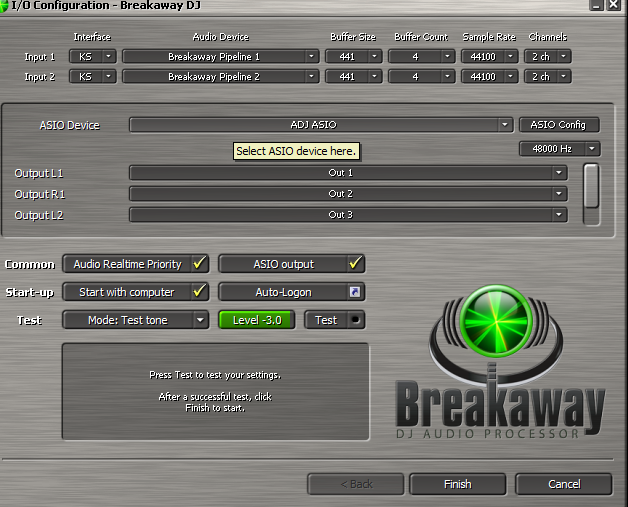Click the 'Output R1' label

coord(40,194)
